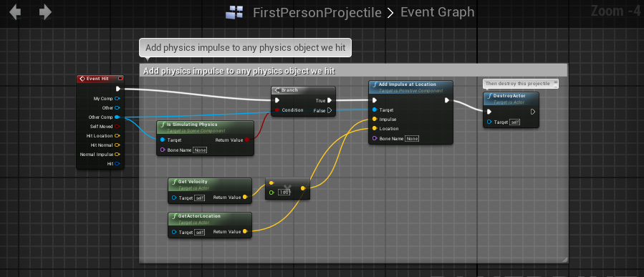Click the forward navigation arrow

tap(45, 12)
